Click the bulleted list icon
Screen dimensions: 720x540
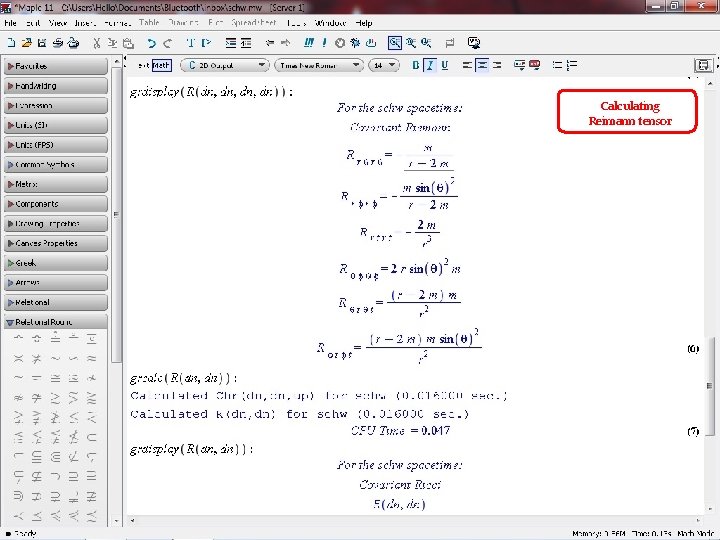(x=557, y=65)
